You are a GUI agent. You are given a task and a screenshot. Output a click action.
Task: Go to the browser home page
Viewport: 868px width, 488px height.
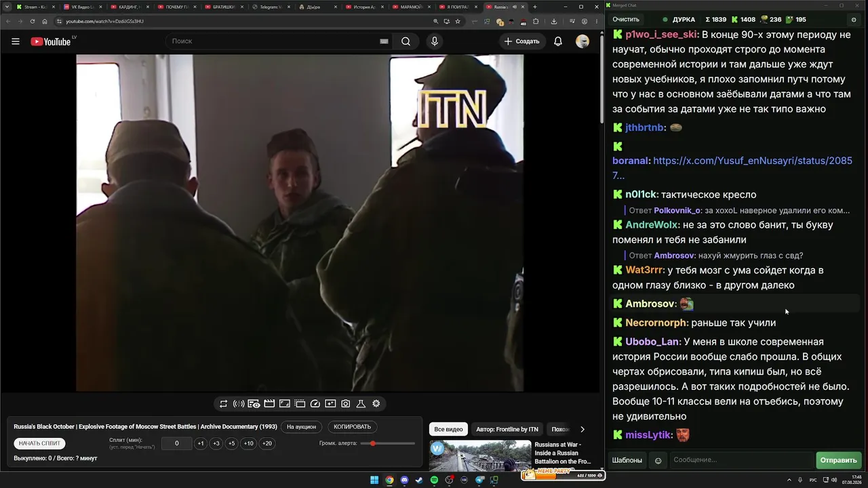click(x=44, y=21)
